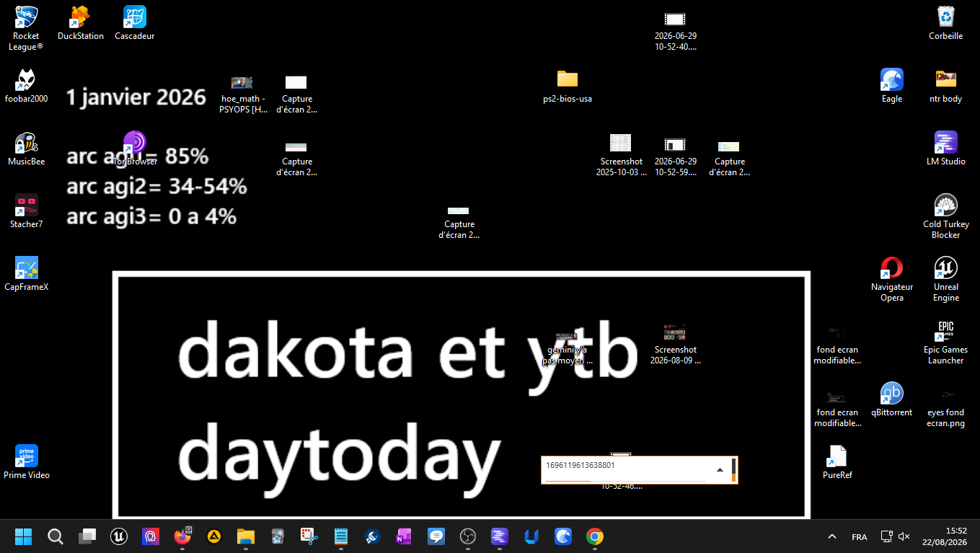Click the muted volume tray icon

904,536
